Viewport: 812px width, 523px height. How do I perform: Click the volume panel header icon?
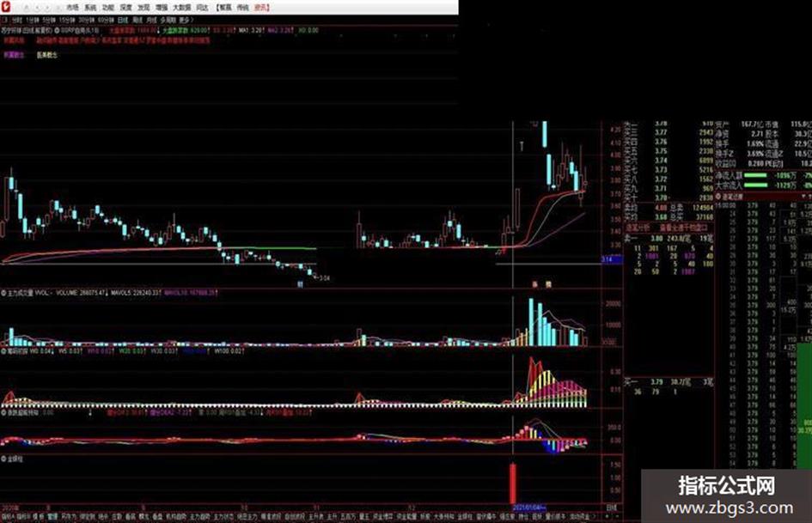point(3,293)
